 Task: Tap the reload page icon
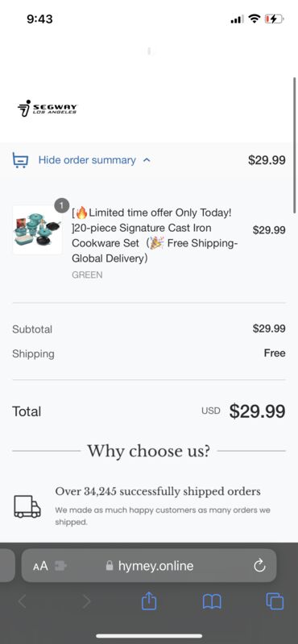coord(259,566)
